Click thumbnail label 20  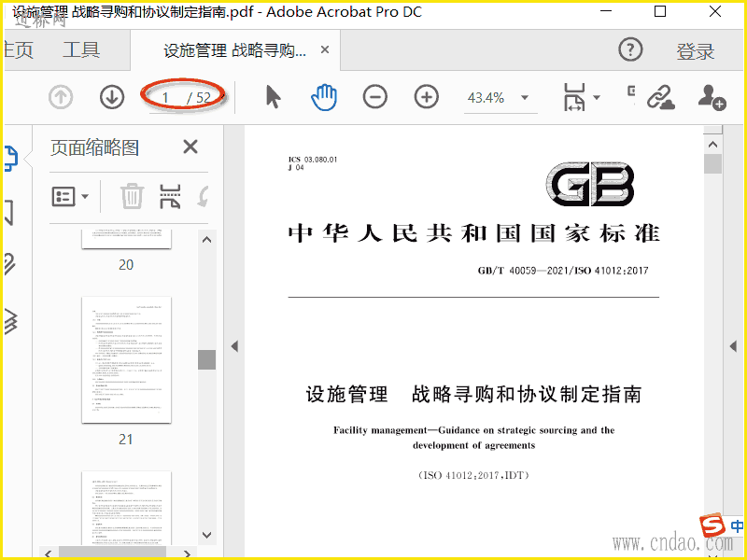tap(126, 265)
